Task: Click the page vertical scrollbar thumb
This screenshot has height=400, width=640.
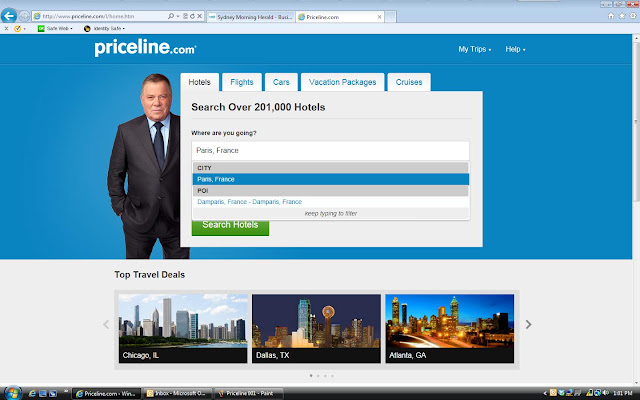Action: [x=636, y=120]
